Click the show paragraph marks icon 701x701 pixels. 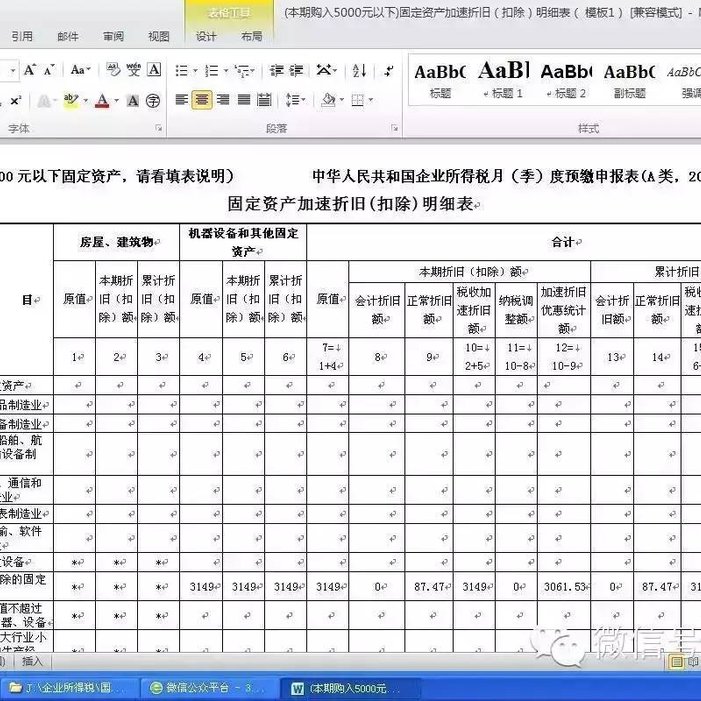[389, 70]
